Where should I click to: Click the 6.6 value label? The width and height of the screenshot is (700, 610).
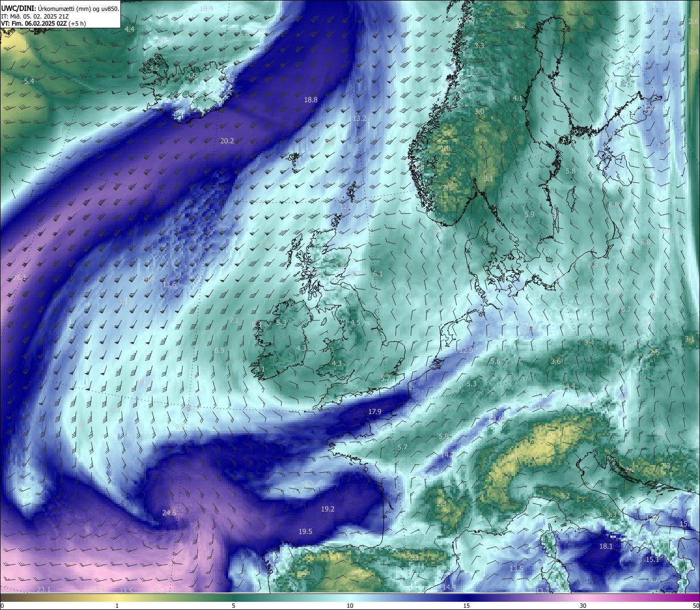click(x=244, y=34)
